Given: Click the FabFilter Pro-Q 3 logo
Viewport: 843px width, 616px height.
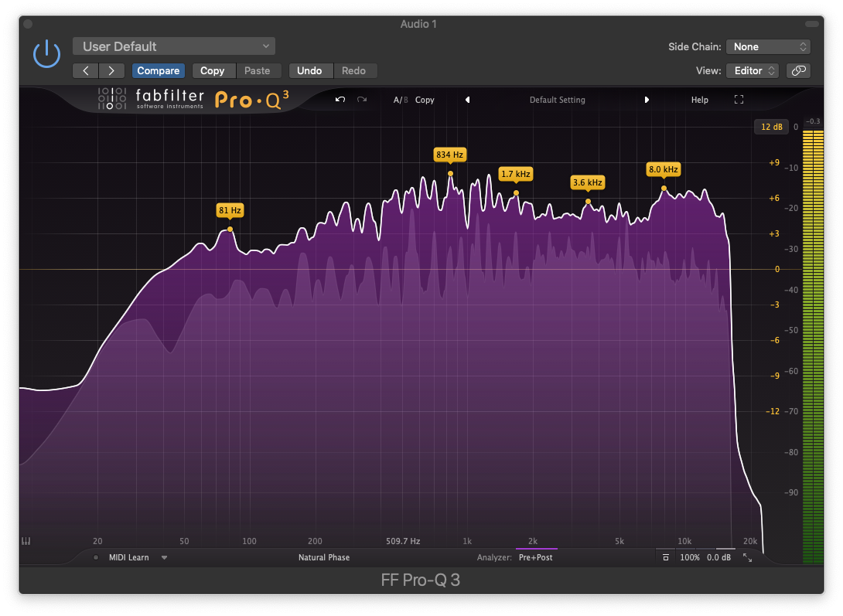Looking at the screenshot, I should coord(194,99).
